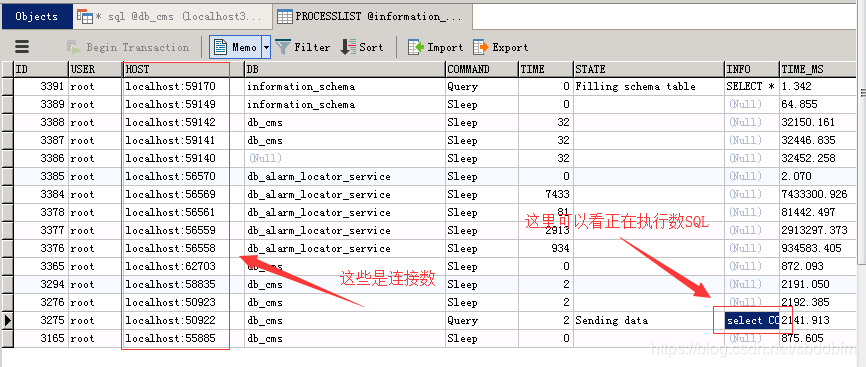Click time_ms value 64.855
The image size is (866, 367).
click(816, 104)
